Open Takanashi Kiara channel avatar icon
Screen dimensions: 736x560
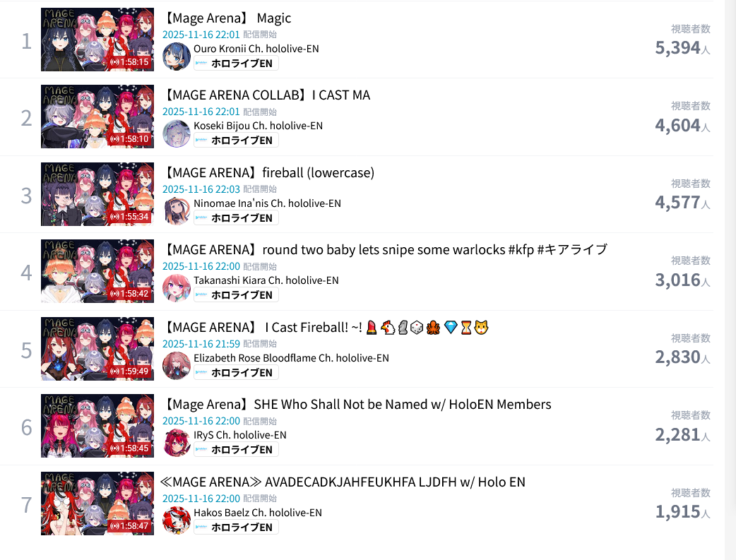pos(177,288)
